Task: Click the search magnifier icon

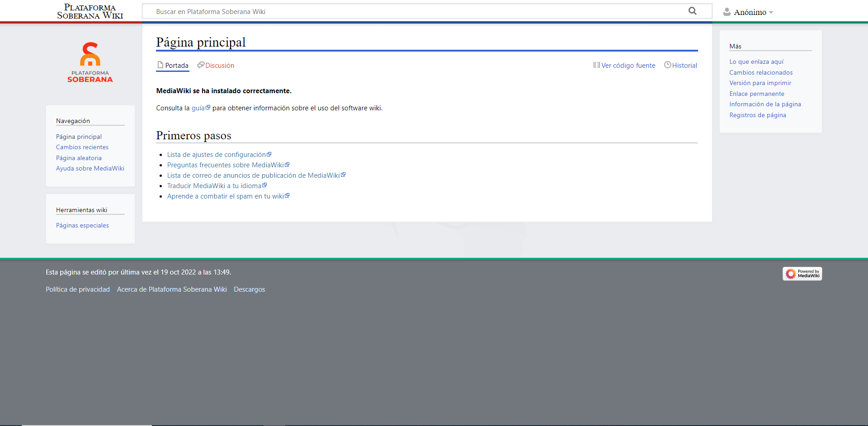Action: coord(692,11)
